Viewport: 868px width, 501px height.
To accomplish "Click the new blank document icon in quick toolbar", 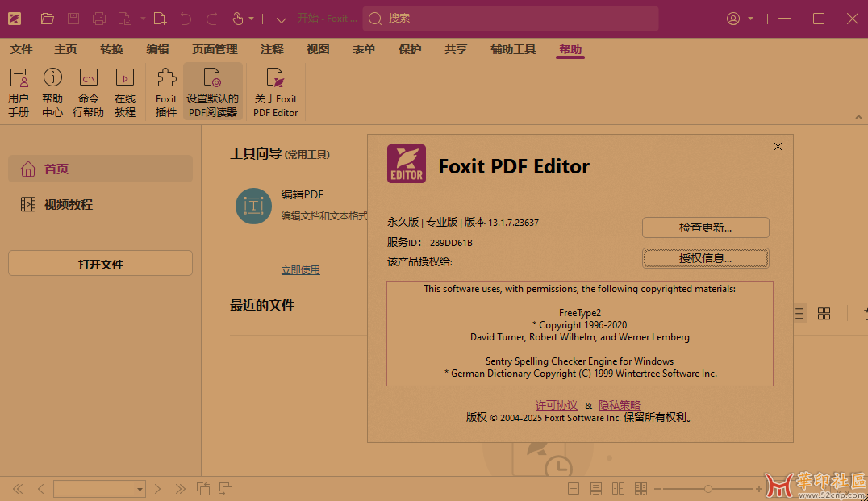I will pos(160,19).
